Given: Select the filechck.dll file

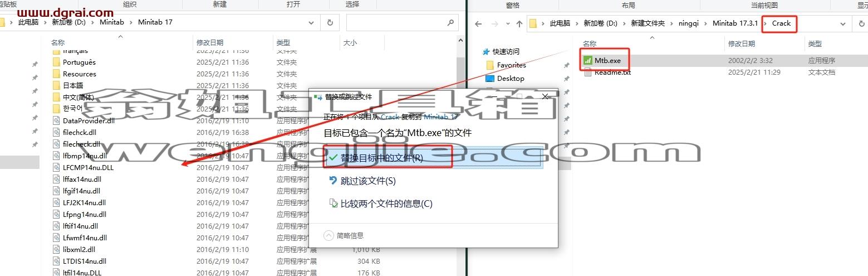Looking at the screenshot, I should click(79, 132).
